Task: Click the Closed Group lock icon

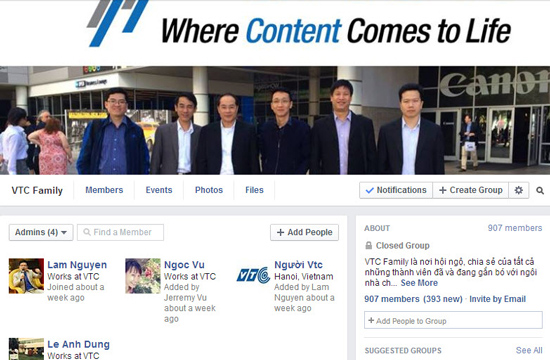Action: coord(368,245)
